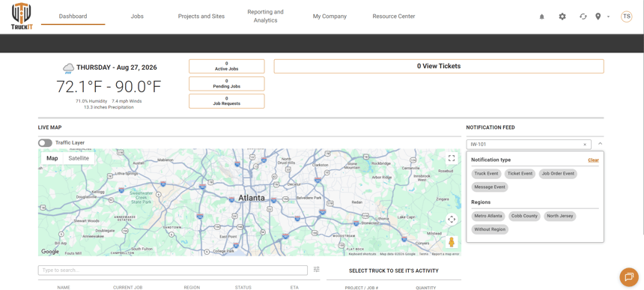Open the settings gear
The image size is (644, 290).
(x=562, y=16)
